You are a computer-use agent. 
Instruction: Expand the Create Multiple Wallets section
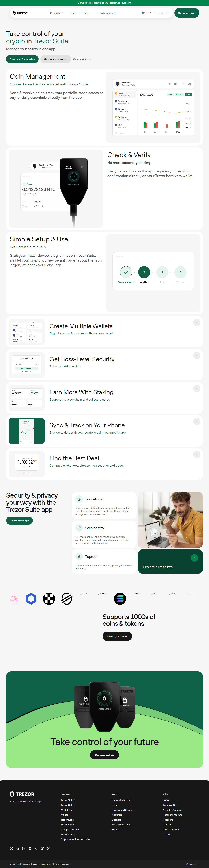196,323
